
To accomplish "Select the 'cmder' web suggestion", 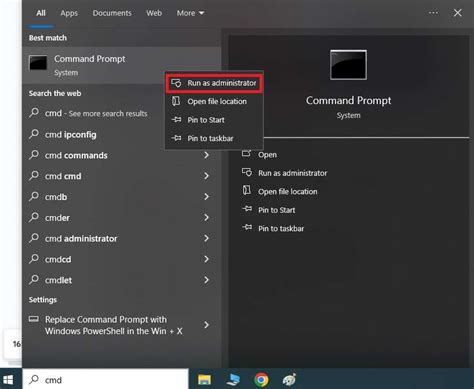I will pyautogui.click(x=122, y=218).
